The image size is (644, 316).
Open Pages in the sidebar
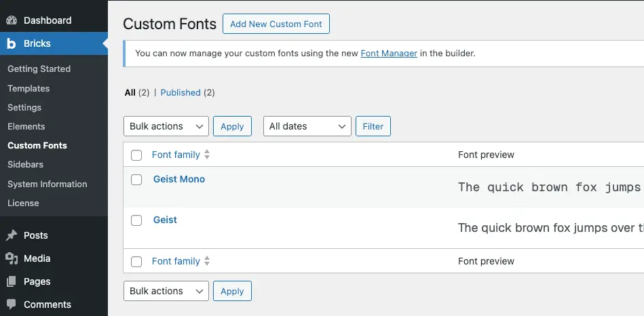point(37,281)
